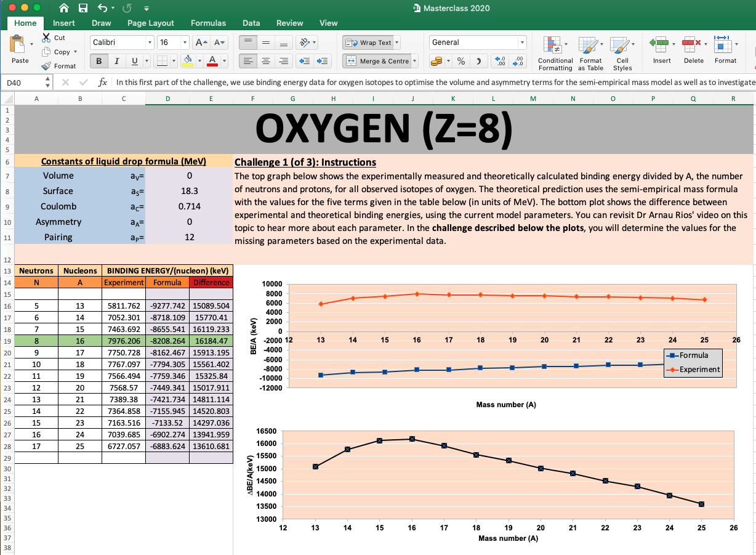The width and height of the screenshot is (756, 555).
Task: Switch to the Formulas ribbon tab
Action: coord(208,23)
